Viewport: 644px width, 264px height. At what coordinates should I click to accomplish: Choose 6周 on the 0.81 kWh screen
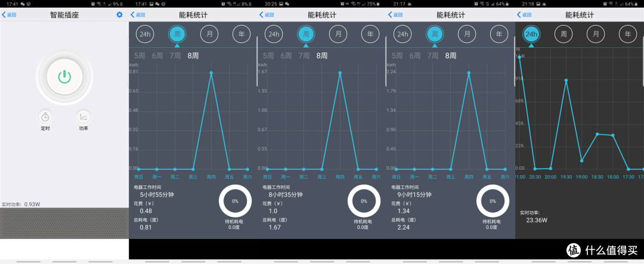(157, 56)
